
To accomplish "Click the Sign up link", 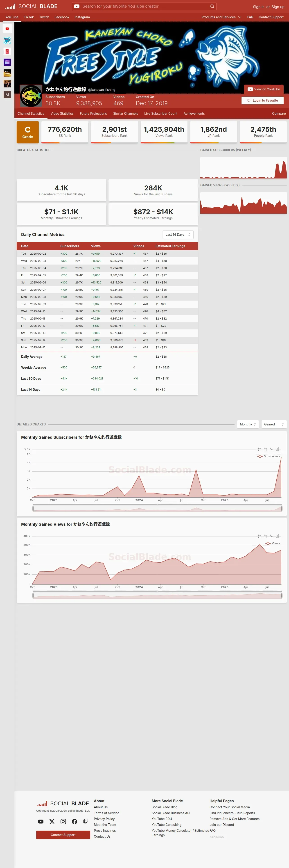I will pos(278,7).
